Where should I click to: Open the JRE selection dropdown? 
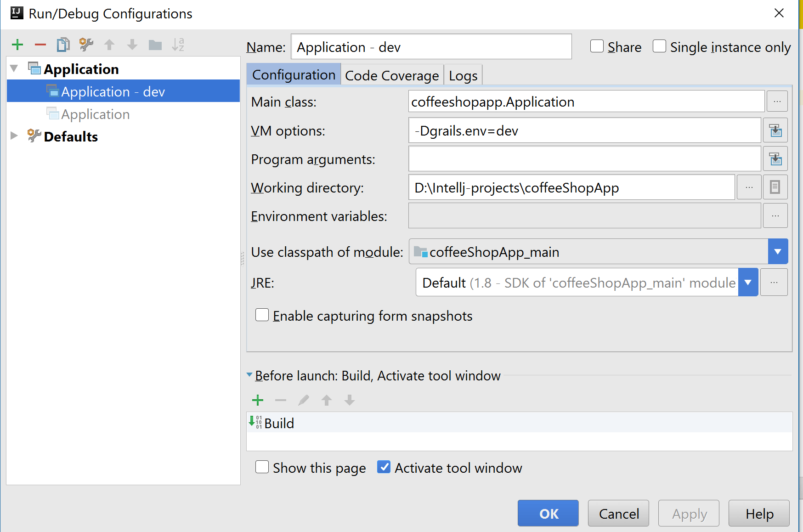(748, 283)
